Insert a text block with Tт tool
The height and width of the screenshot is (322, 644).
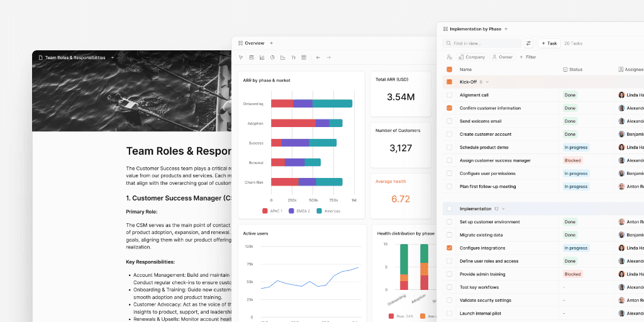(293, 57)
